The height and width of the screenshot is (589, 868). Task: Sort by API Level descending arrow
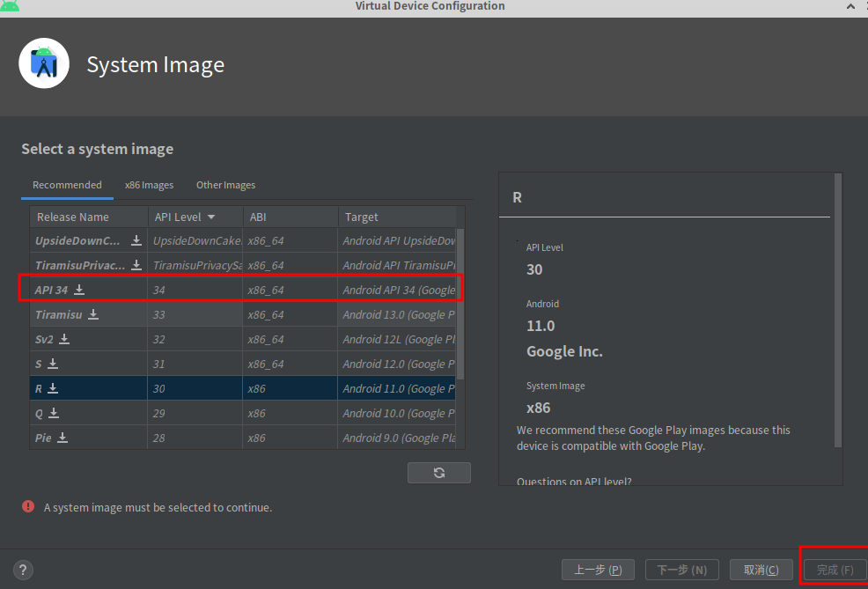(x=211, y=217)
